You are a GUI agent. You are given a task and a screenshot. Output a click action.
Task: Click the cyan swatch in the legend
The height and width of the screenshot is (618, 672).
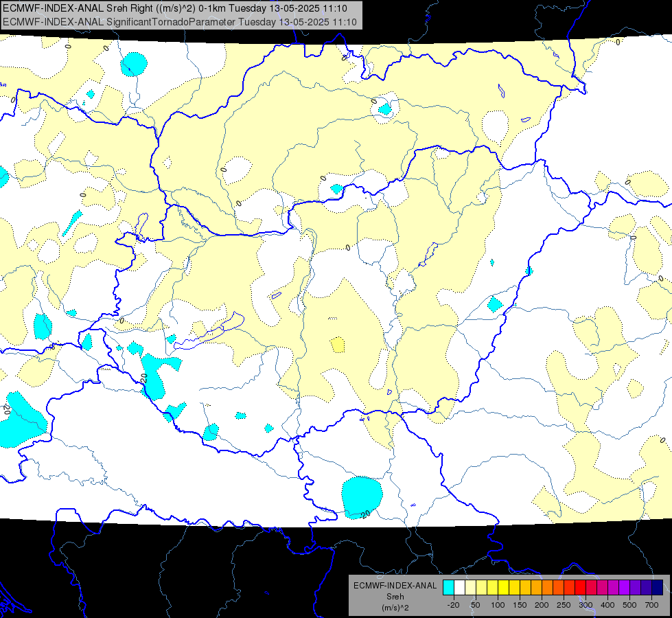click(448, 588)
